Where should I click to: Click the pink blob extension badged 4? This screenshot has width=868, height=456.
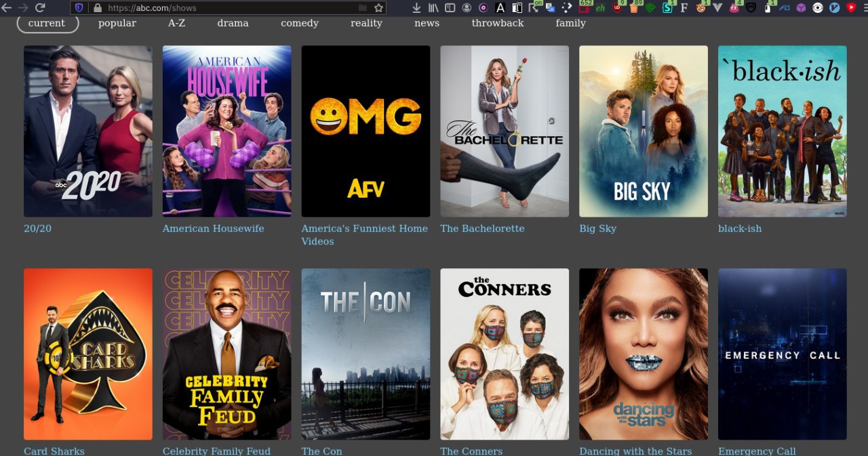734,7
